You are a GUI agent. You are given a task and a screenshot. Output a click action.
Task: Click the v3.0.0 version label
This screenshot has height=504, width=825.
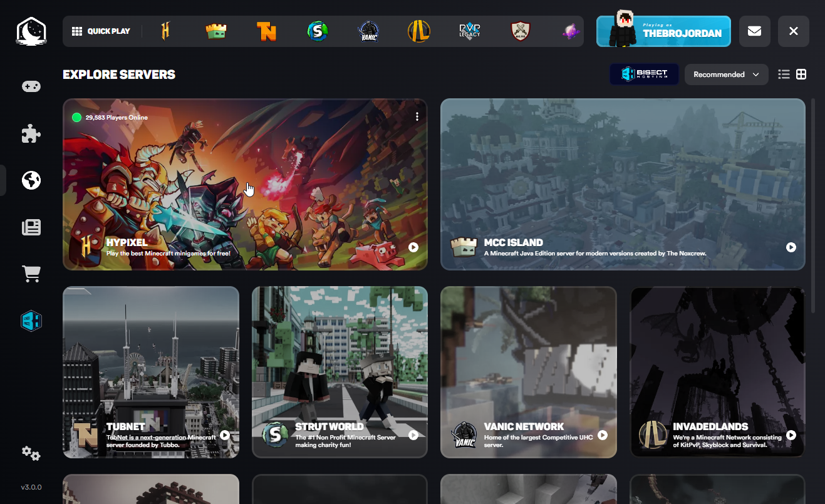31,487
